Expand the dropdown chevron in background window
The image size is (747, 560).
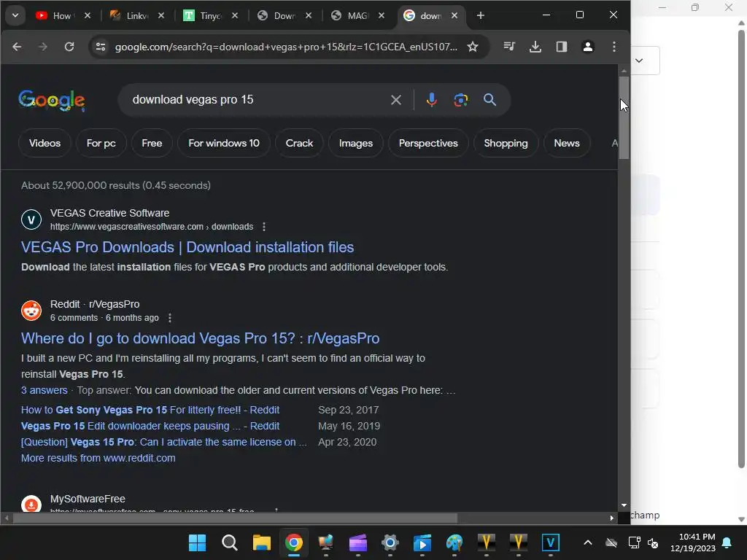(x=639, y=61)
